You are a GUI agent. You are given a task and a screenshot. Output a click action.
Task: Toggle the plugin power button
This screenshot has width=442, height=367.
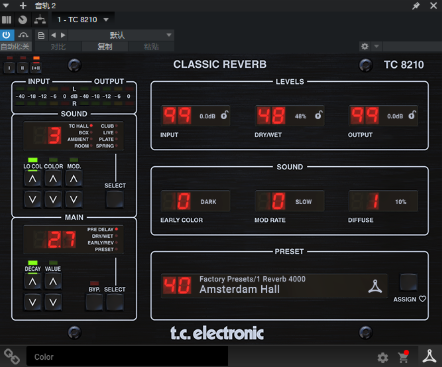click(6, 35)
